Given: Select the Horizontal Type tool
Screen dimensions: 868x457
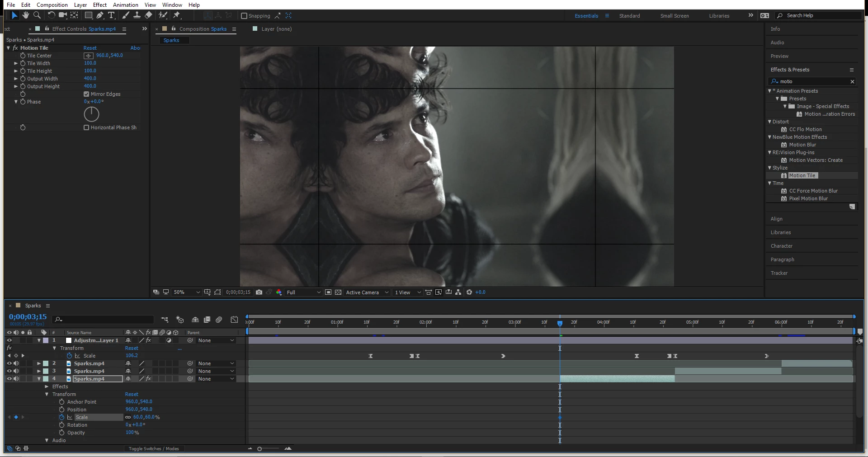Looking at the screenshot, I should (x=111, y=15).
